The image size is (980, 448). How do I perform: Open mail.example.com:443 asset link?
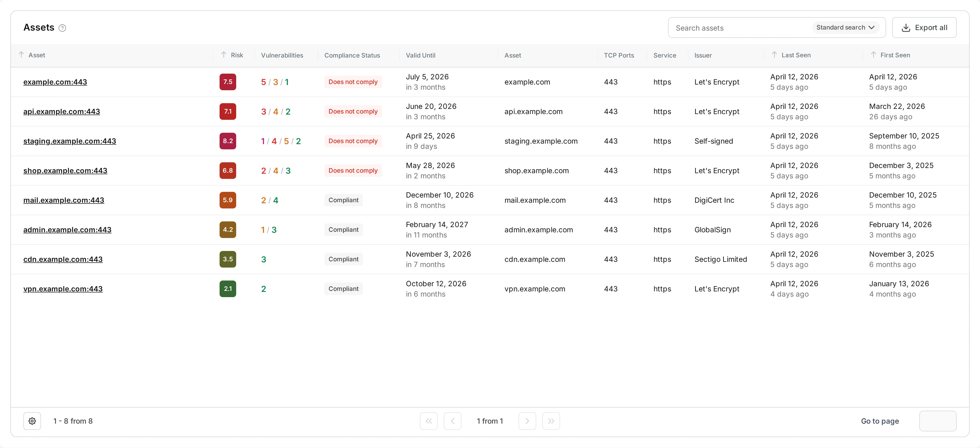pos(64,200)
